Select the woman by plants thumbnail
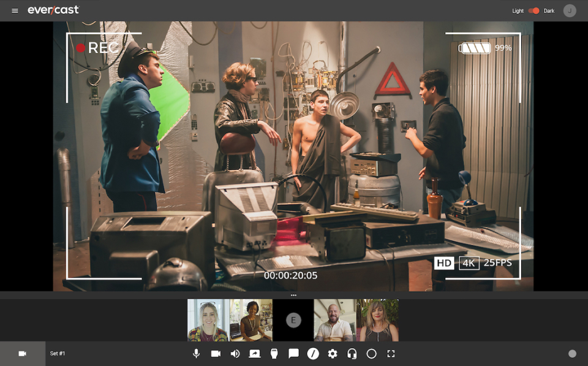The image size is (588, 366). click(x=377, y=320)
